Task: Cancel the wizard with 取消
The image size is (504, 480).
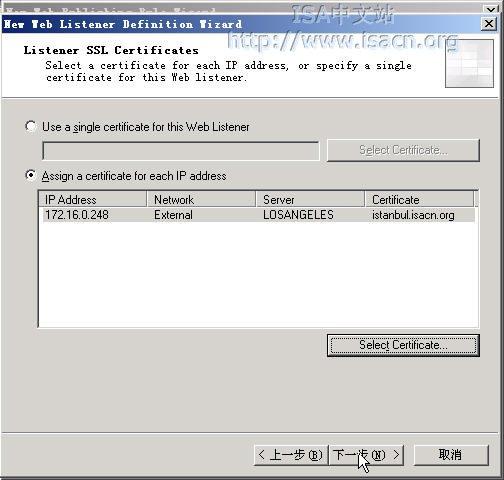Action: pos(451,455)
